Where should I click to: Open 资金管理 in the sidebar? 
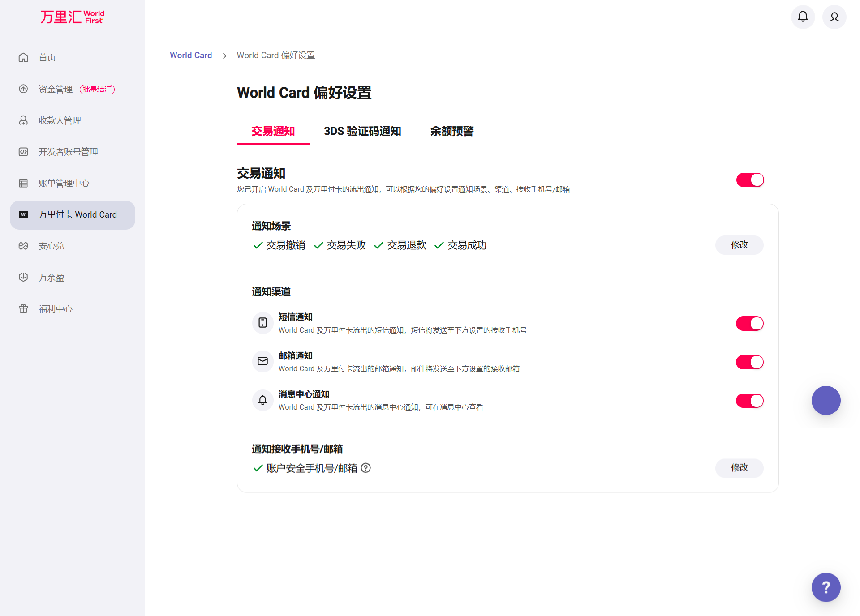tap(56, 89)
